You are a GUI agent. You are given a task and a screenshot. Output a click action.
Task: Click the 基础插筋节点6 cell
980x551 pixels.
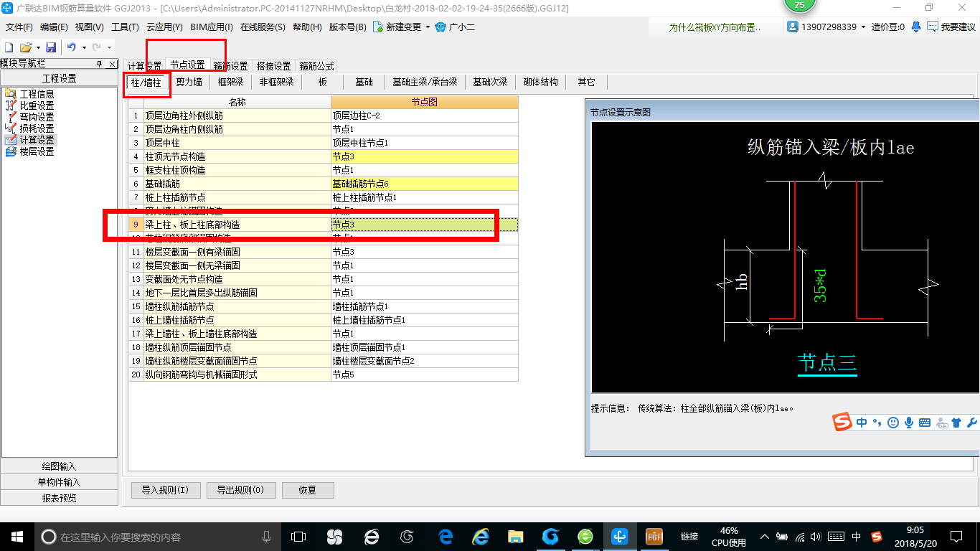pos(425,184)
